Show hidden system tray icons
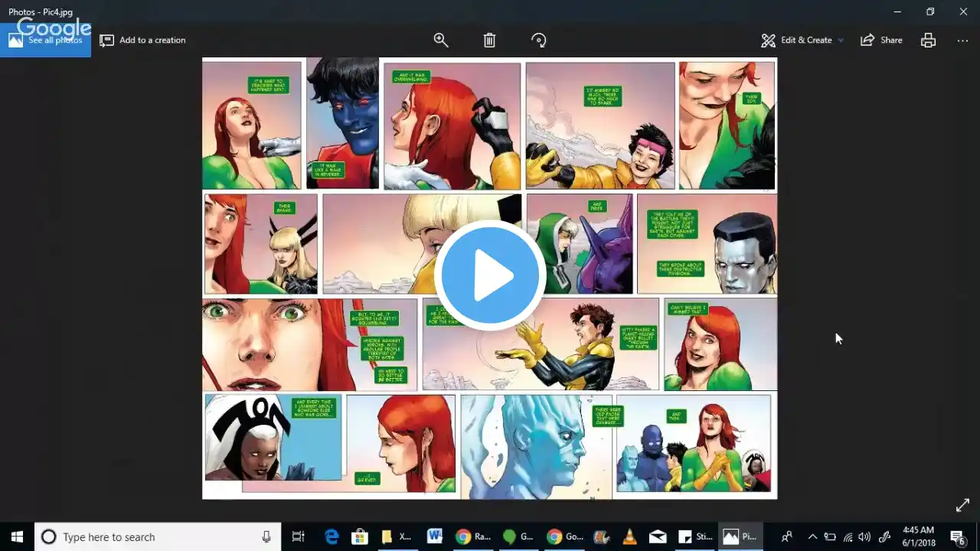The height and width of the screenshot is (551, 980). pos(812,536)
